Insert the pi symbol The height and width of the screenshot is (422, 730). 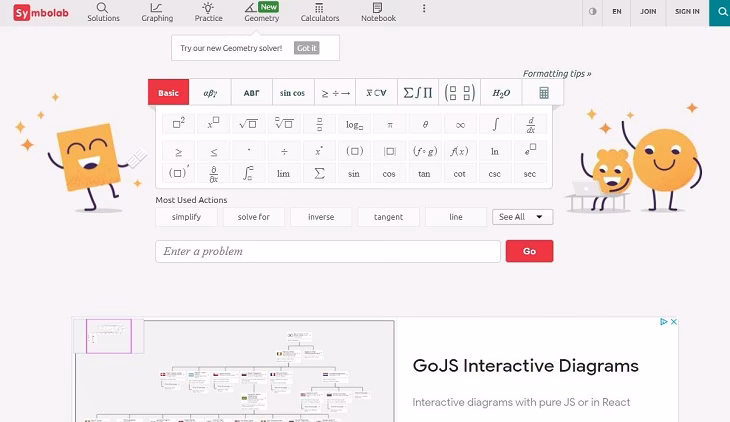coord(390,125)
